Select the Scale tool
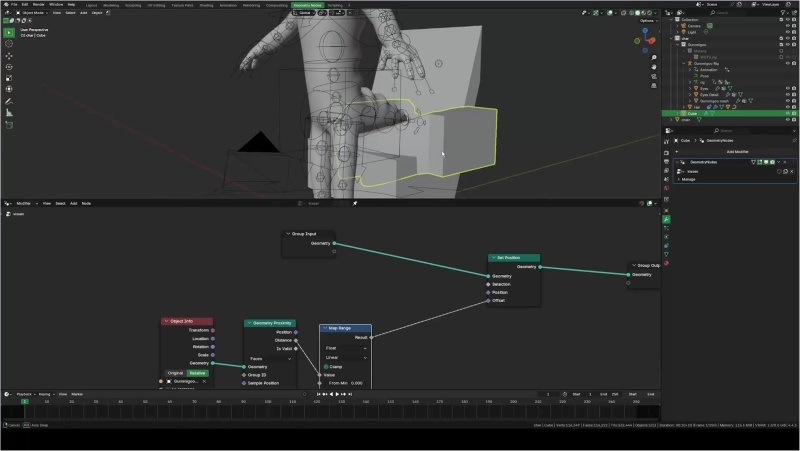 click(x=10, y=78)
